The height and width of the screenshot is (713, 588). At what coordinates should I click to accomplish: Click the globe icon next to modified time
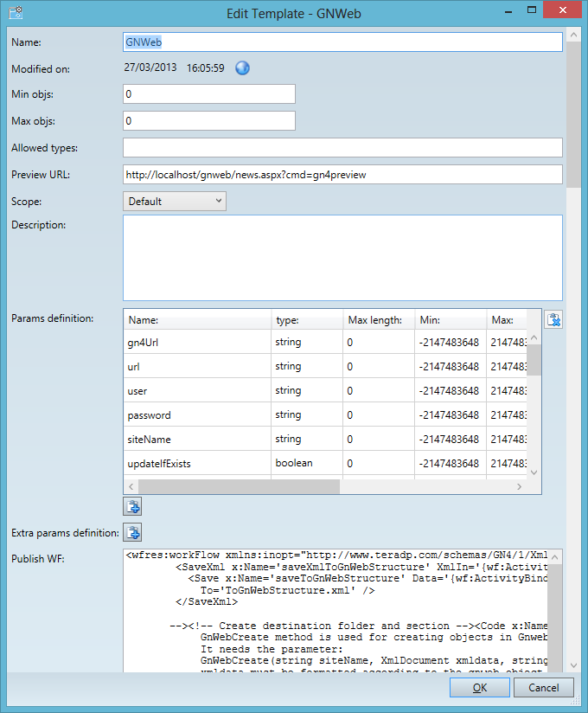(242, 68)
